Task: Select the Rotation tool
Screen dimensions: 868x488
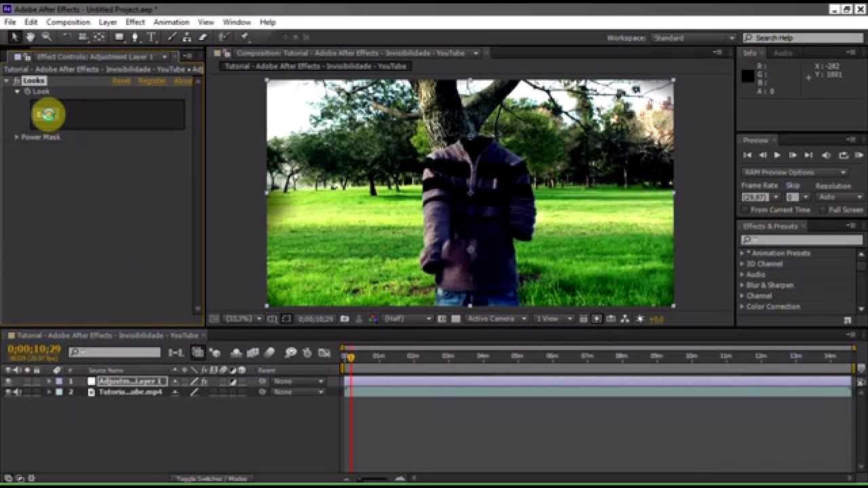Action: [66, 37]
